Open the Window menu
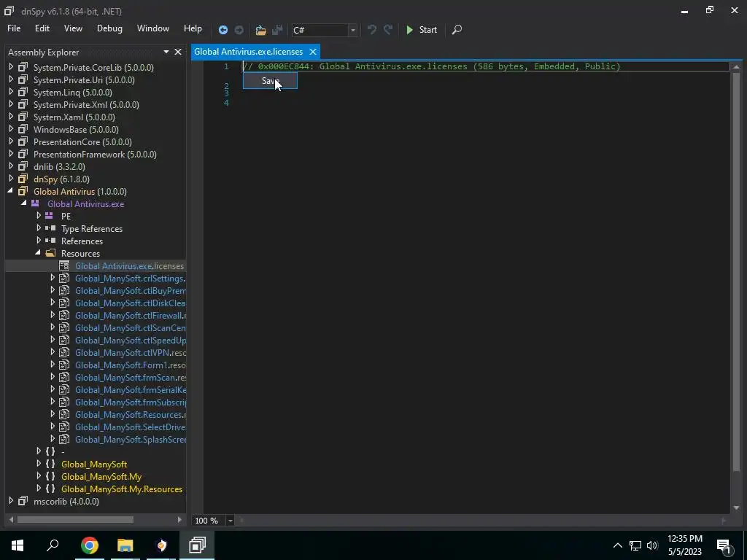The image size is (747, 560). (x=153, y=28)
